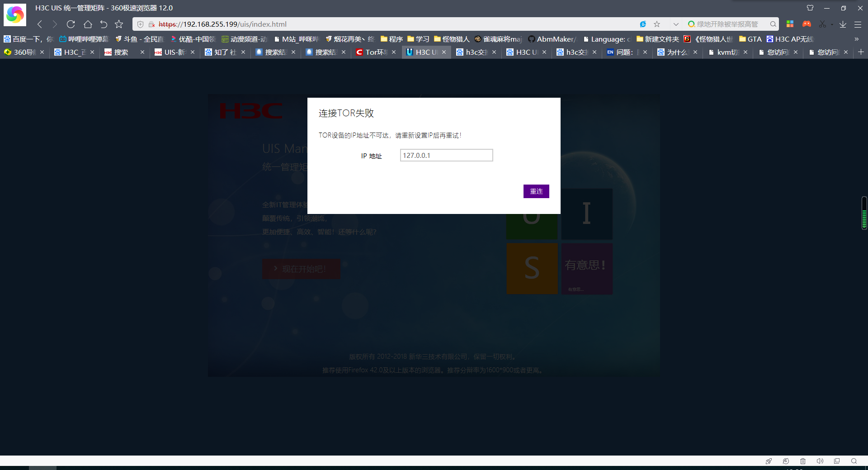Click the trash can icon in status bar
This screenshot has height=470, width=868.
[803, 461]
